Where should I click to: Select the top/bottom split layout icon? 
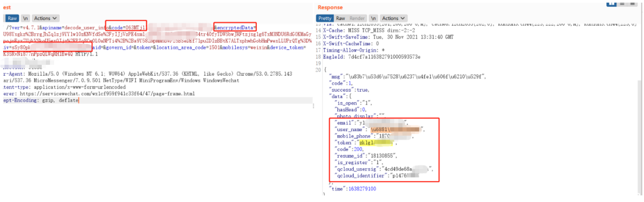[622, 4]
